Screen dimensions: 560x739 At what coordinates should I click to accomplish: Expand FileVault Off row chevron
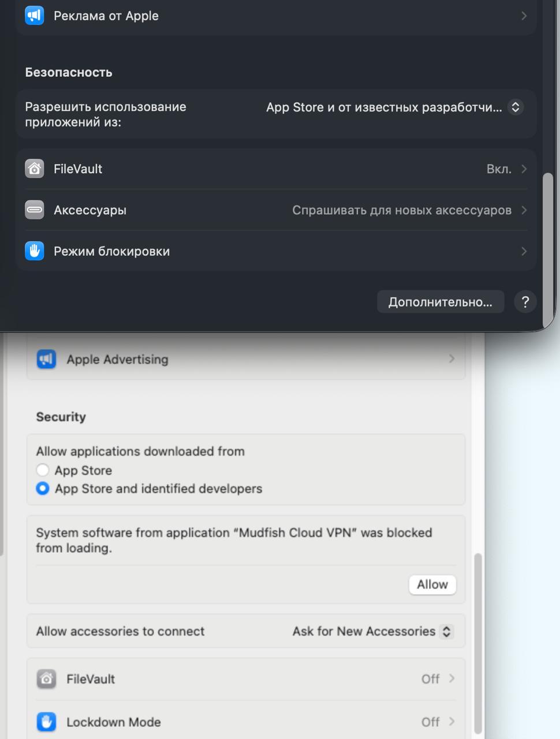click(x=451, y=679)
